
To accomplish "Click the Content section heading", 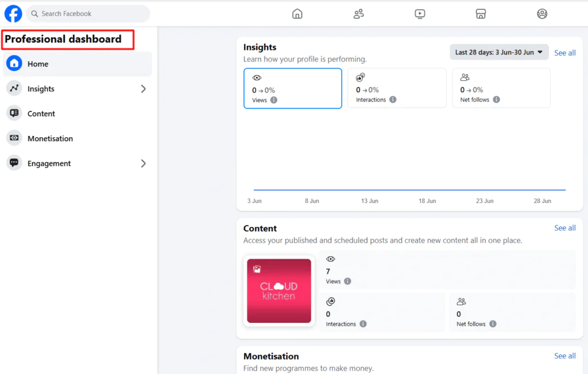I will pyautogui.click(x=260, y=228).
